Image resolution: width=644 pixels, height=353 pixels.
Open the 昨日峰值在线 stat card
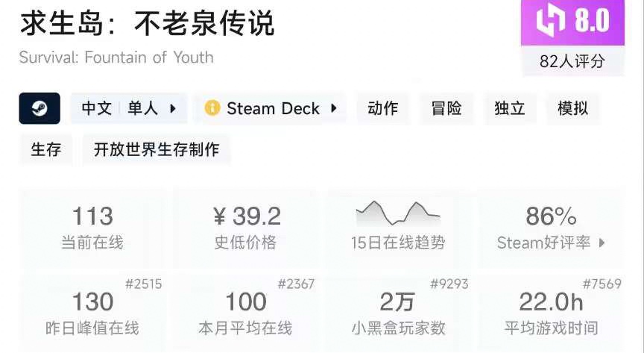tap(92, 313)
